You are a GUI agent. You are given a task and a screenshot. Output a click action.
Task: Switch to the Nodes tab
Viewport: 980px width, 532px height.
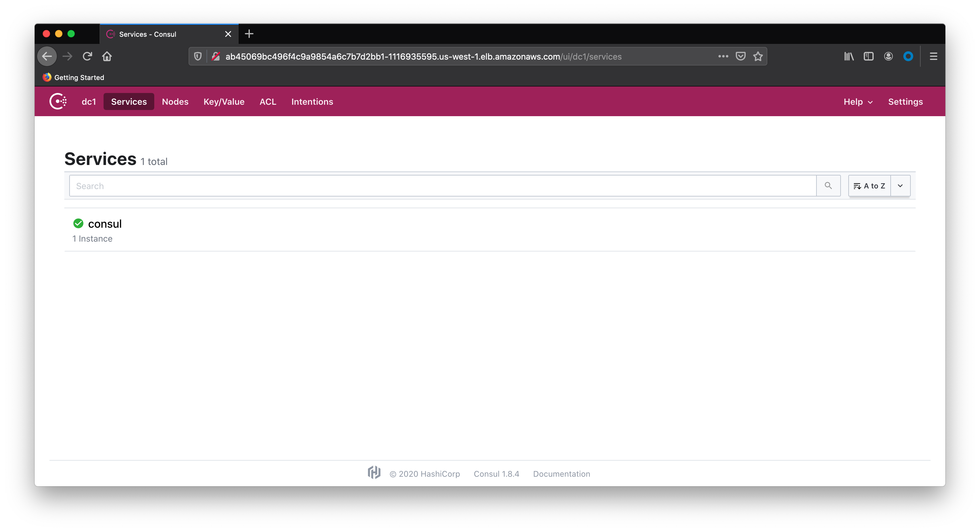[x=175, y=102]
